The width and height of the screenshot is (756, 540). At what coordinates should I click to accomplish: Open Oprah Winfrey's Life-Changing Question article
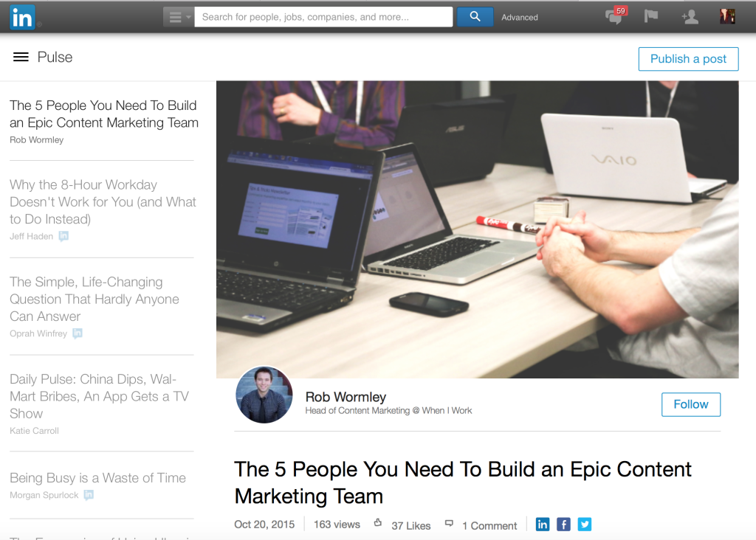[94, 300]
